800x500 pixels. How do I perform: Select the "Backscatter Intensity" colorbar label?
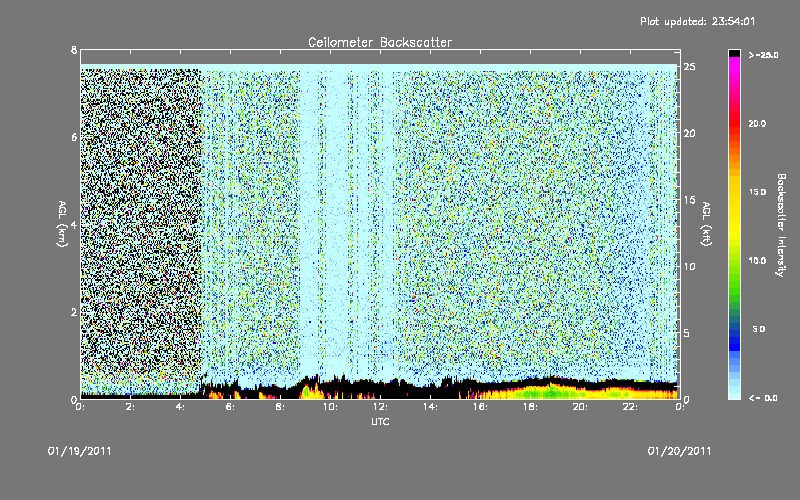[781, 225]
